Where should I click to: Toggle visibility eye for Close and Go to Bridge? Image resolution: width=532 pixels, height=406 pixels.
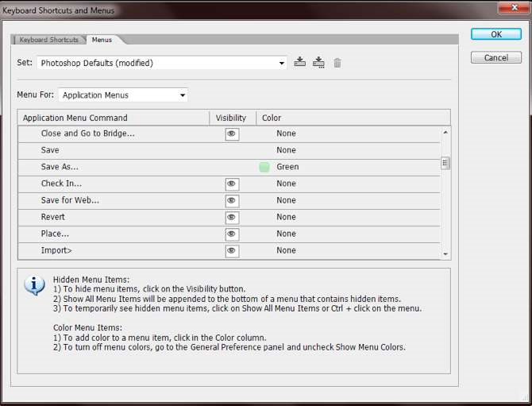pyautogui.click(x=232, y=134)
